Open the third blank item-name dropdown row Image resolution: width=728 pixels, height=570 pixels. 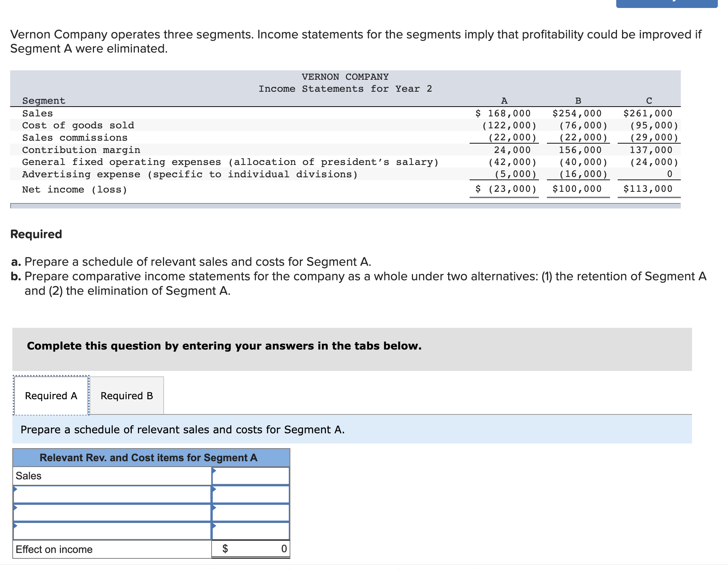pyautogui.click(x=112, y=531)
